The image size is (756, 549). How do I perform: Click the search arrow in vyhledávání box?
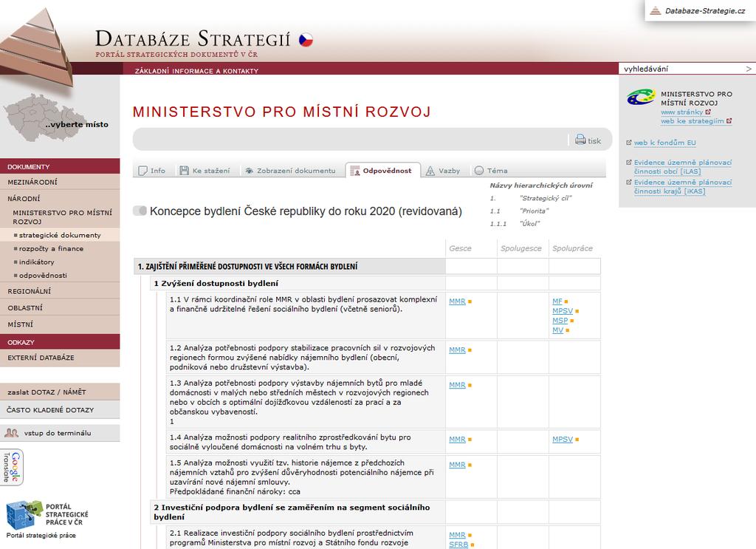(x=749, y=69)
